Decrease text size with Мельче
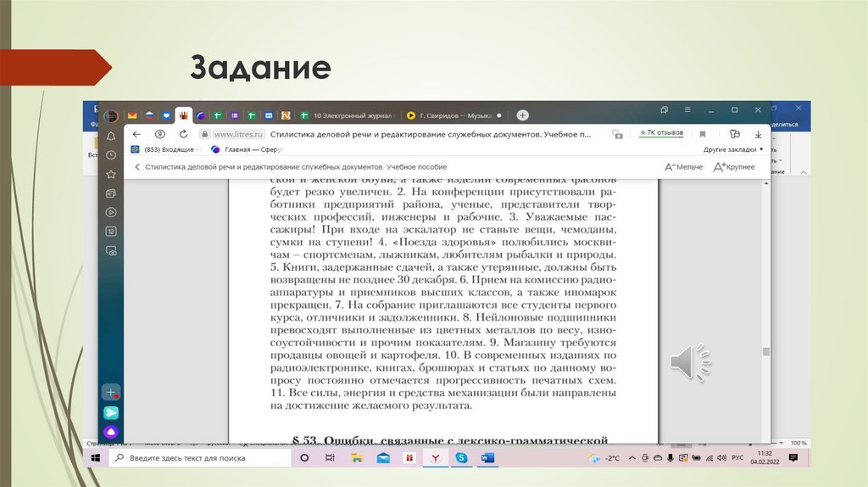The width and height of the screenshot is (868, 487). 683,167
